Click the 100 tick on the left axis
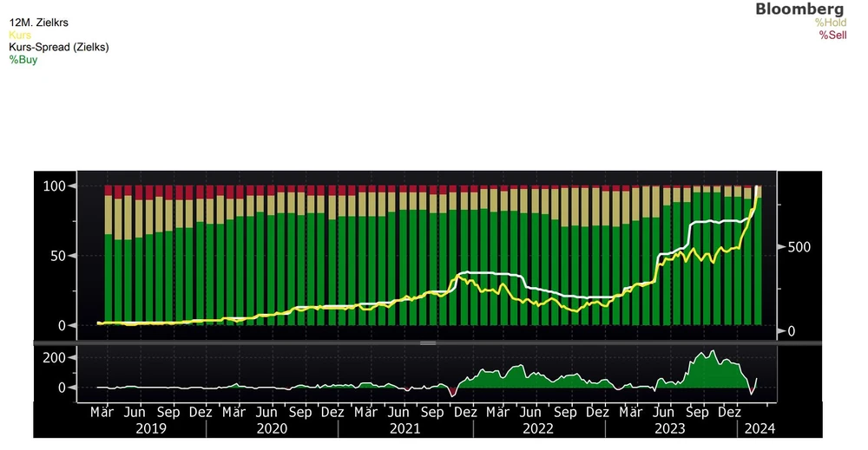 (x=55, y=186)
